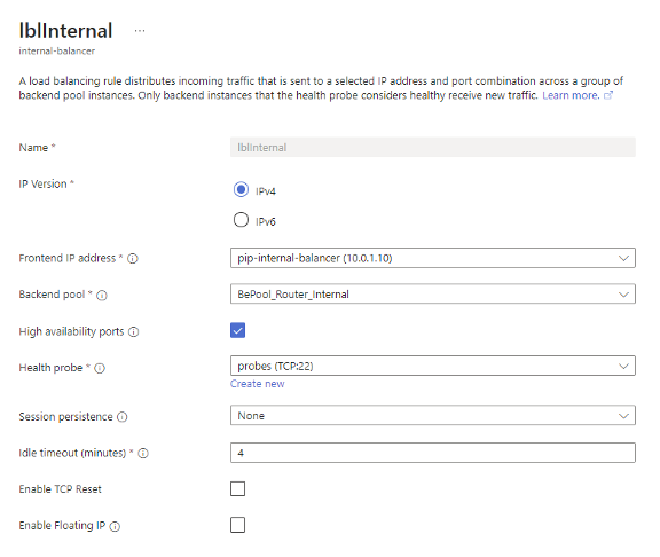Open the Learn more link
Image resolution: width=660 pixels, height=557 pixels.
571,96
